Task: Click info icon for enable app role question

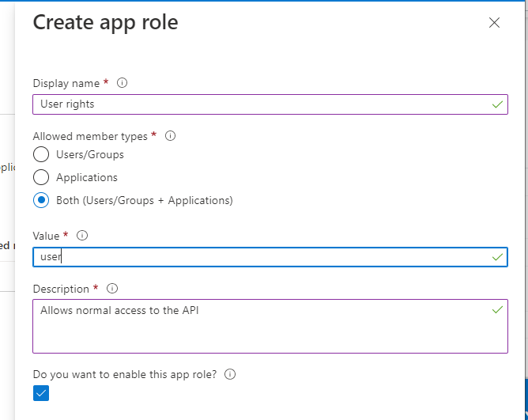Action: 231,374
